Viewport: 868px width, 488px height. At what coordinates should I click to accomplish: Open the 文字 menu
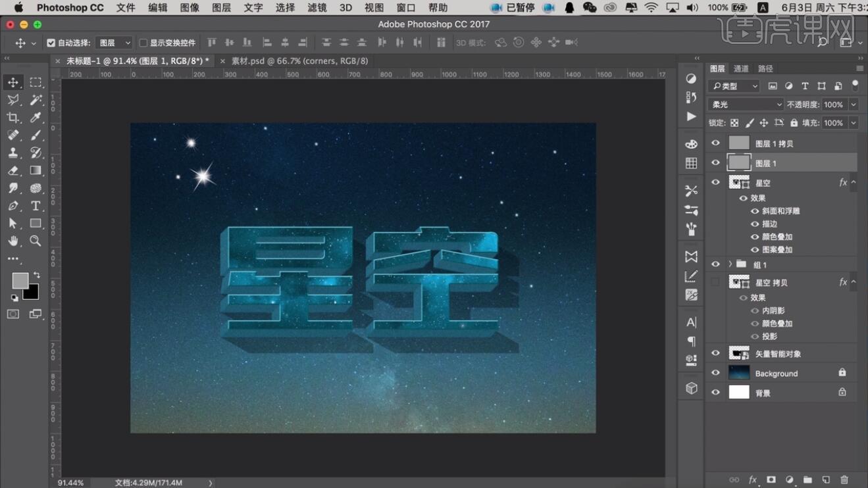[x=253, y=8]
